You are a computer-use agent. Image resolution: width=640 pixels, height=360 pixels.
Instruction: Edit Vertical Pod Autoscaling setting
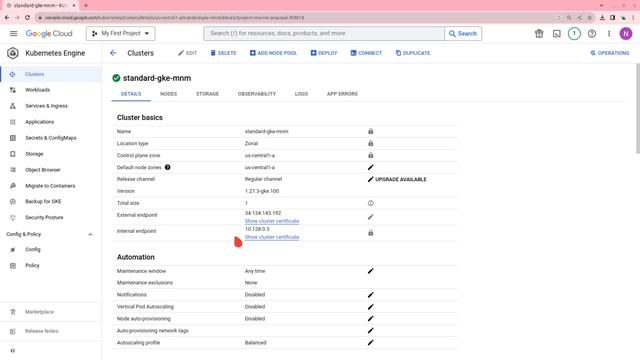point(371,307)
